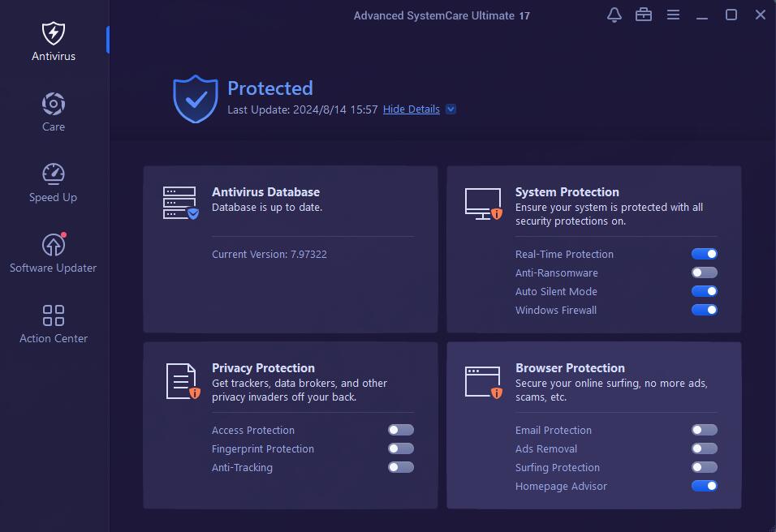Click the Advanced SystemCare Ultimate 17 title
The image size is (776, 532).
(442, 16)
